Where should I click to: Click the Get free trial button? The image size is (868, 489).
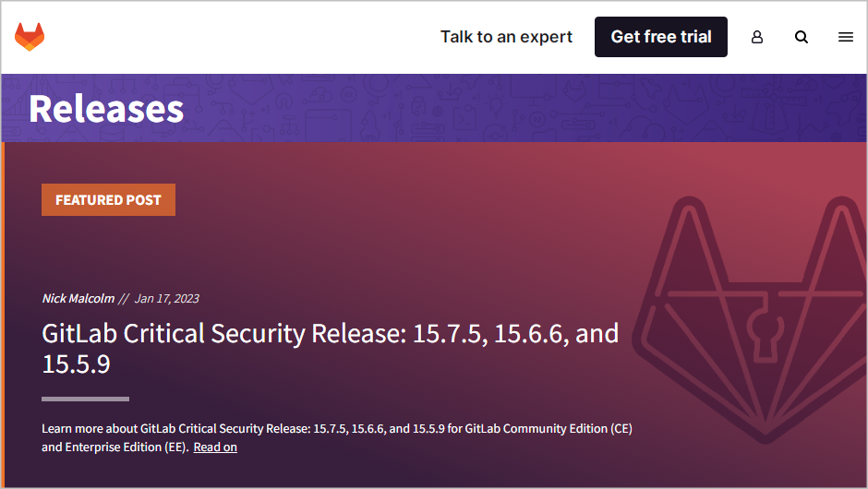point(661,37)
